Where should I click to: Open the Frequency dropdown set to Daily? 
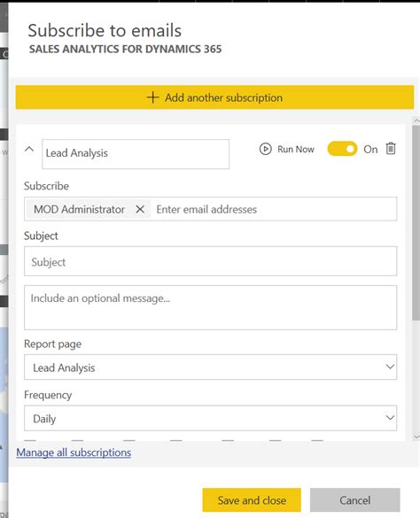[210, 418]
